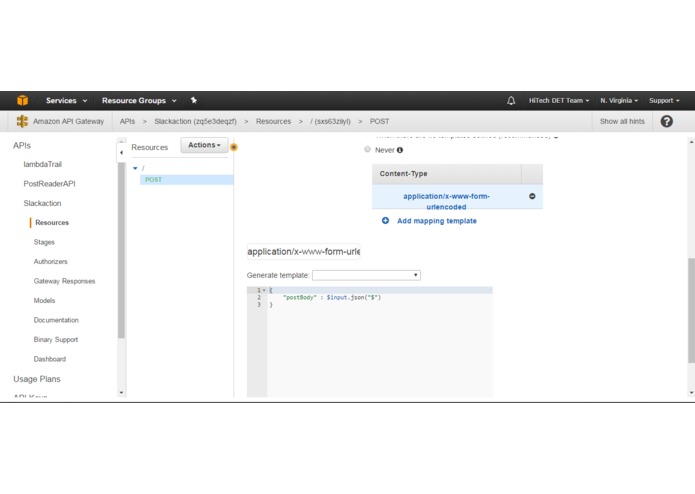Open the Authorizers section

tap(51, 262)
